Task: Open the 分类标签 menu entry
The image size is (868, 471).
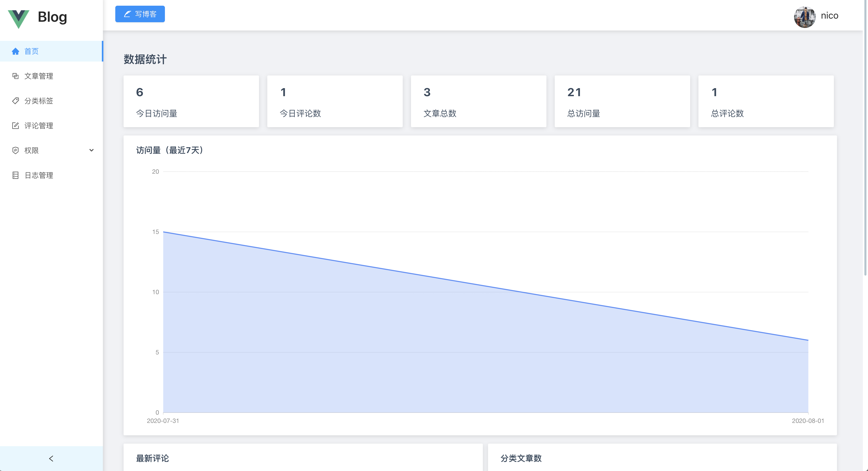Action: pyautogui.click(x=39, y=101)
